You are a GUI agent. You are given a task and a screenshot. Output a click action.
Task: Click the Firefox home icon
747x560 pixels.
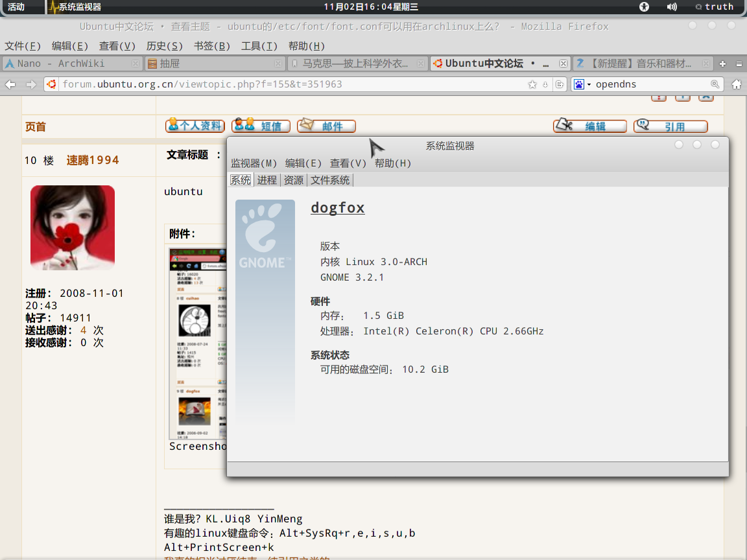tap(737, 84)
